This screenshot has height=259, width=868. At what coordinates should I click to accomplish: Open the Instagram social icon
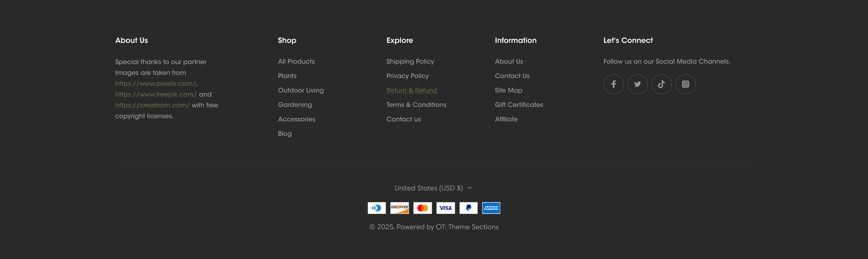pos(685,84)
